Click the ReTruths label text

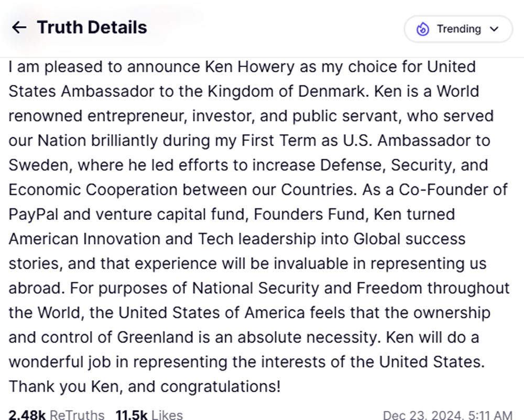pyautogui.click(x=77, y=415)
